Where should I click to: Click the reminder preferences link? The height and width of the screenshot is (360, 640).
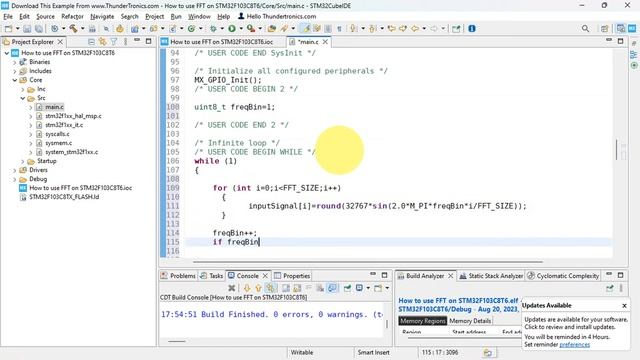coord(574,344)
